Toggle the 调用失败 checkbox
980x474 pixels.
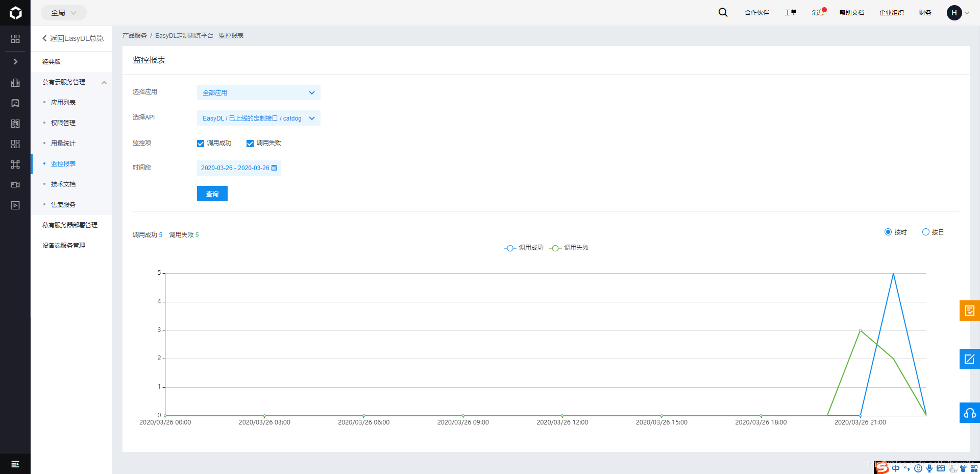point(250,144)
